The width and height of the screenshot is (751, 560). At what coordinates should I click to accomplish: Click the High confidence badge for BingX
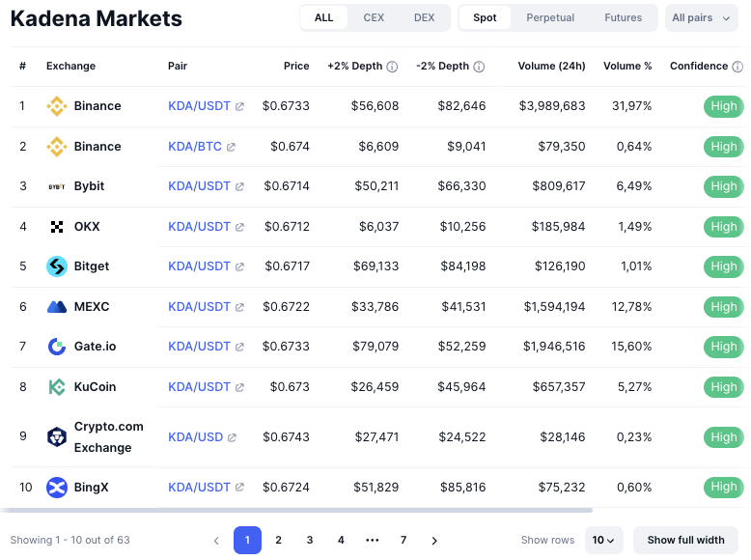(724, 488)
